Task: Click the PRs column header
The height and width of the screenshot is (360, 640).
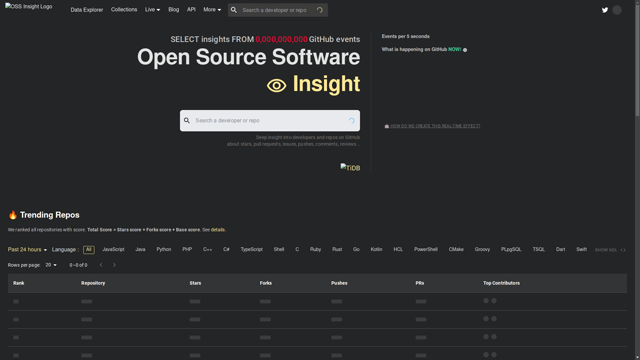Action: pos(420,283)
